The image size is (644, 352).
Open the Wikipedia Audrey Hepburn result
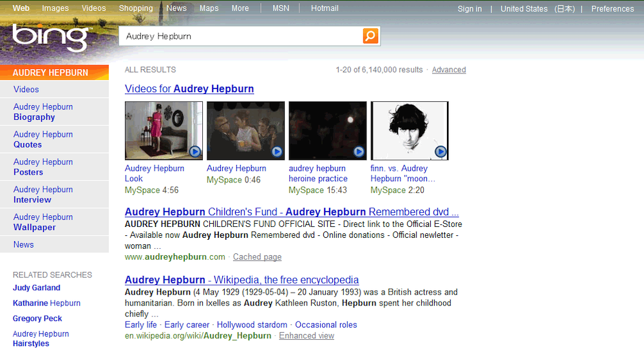(x=241, y=280)
